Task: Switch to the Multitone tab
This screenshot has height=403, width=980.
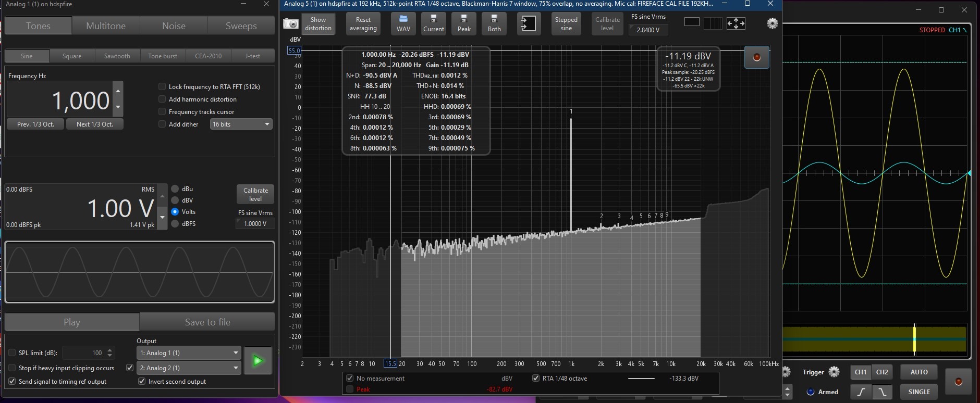Action: click(106, 26)
